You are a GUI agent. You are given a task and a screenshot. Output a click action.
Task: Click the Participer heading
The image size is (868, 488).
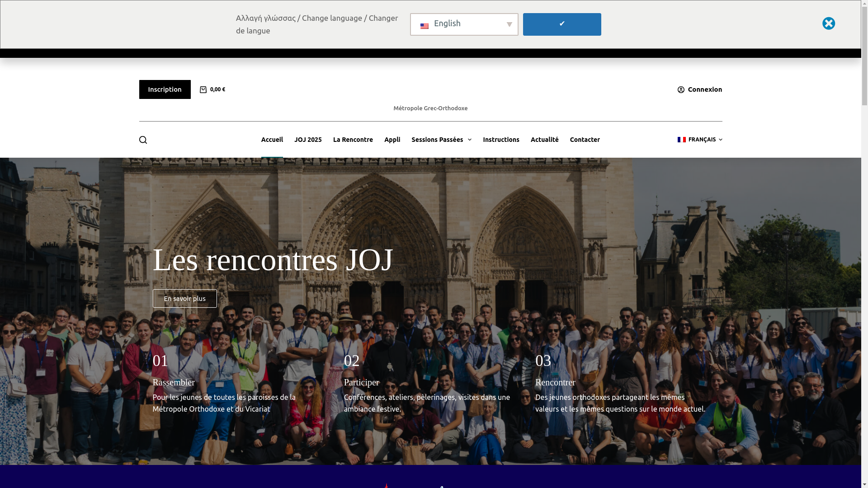click(361, 382)
